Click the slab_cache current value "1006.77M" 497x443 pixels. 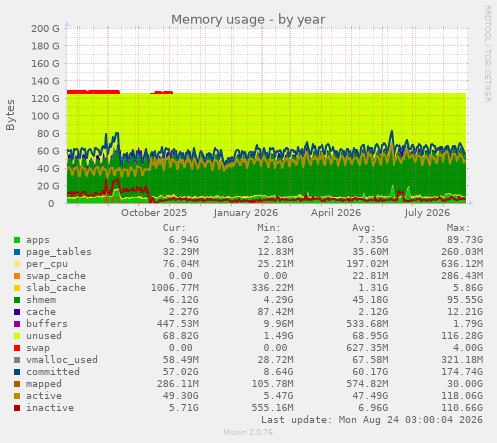coord(175,288)
